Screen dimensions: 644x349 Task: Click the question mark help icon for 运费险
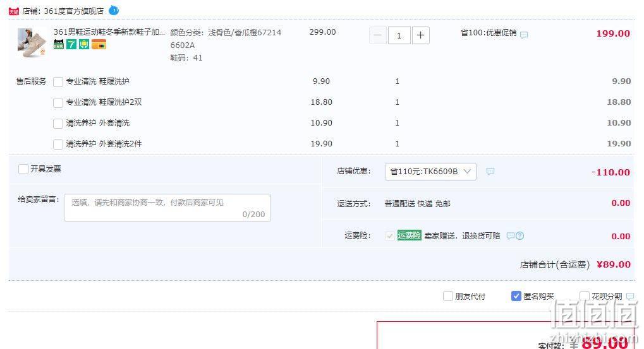[x=519, y=236]
